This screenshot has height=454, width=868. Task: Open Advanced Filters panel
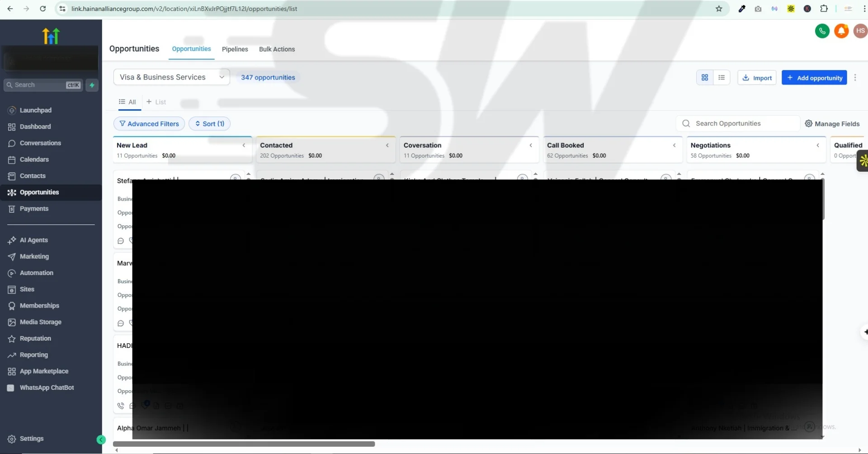point(149,124)
